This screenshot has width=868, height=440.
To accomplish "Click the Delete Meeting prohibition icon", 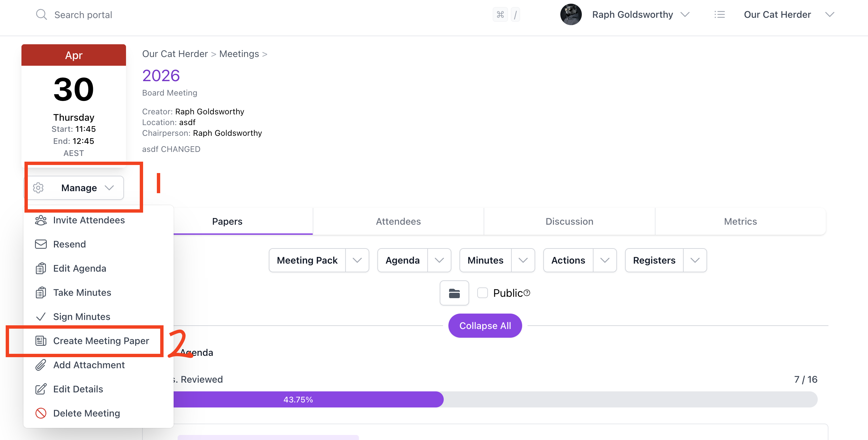I will coord(41,413).
